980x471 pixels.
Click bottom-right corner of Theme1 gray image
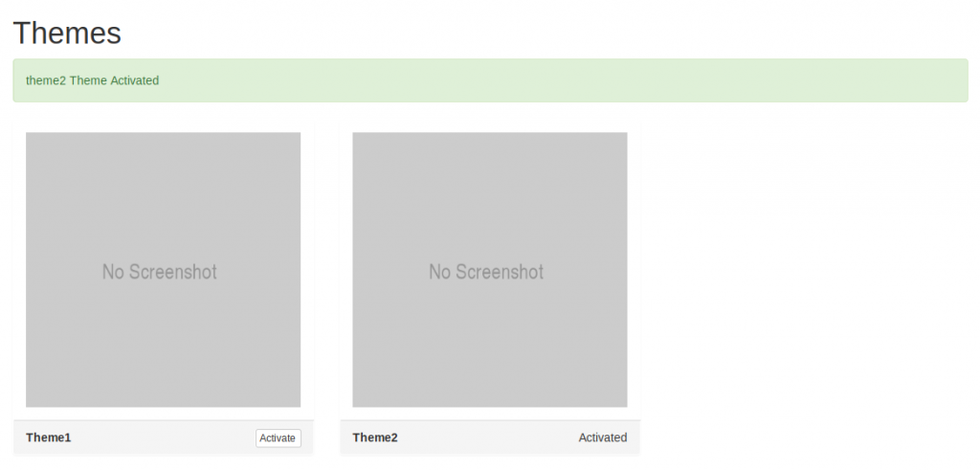[297, 403]
